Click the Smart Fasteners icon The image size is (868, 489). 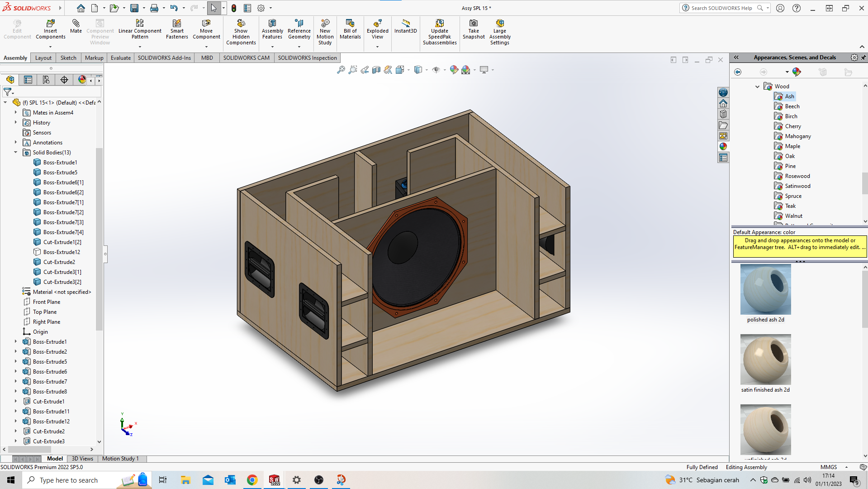(177, 29)
